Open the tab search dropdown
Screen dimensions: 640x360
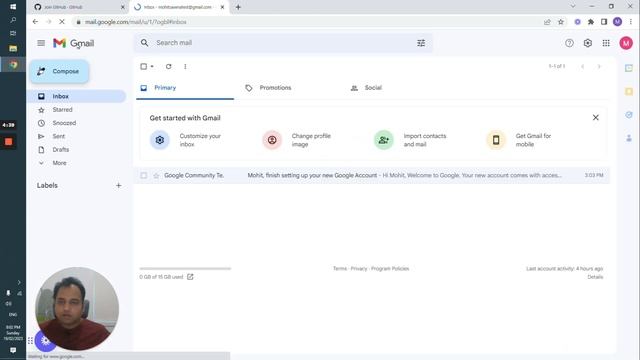point(573,6)
